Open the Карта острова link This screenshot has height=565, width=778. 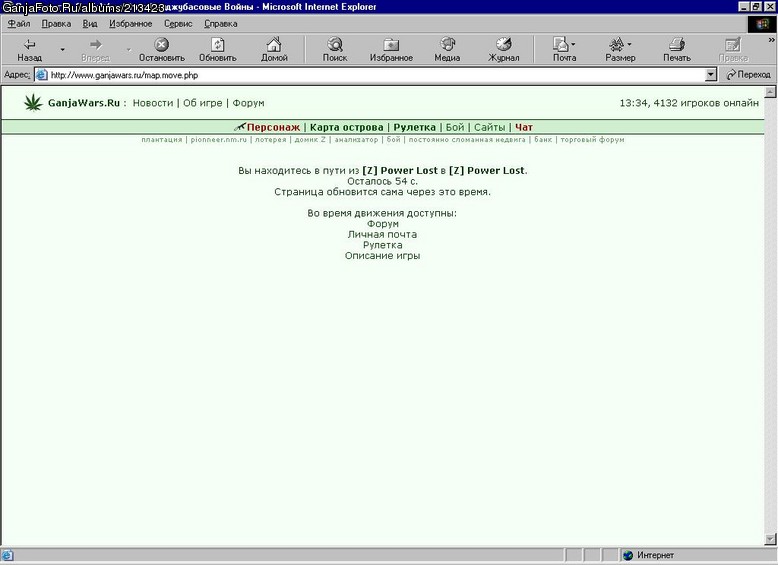coord(346,127)
